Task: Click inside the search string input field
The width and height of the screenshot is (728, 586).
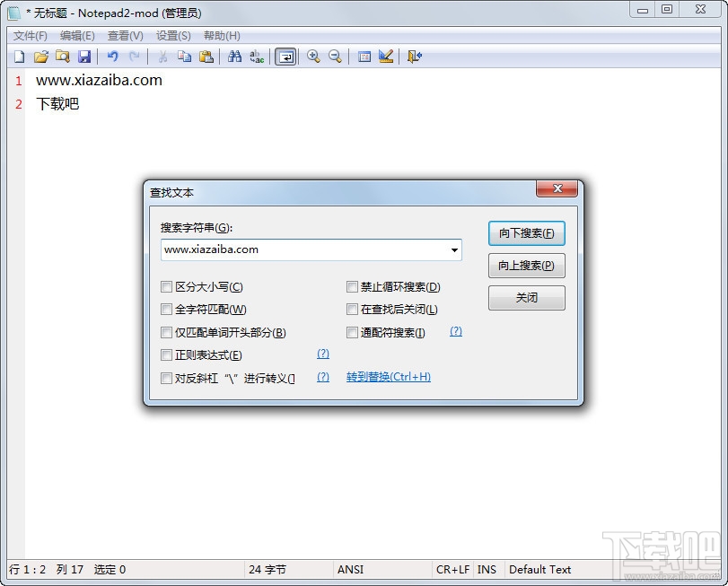Action: tap(296, 250)
